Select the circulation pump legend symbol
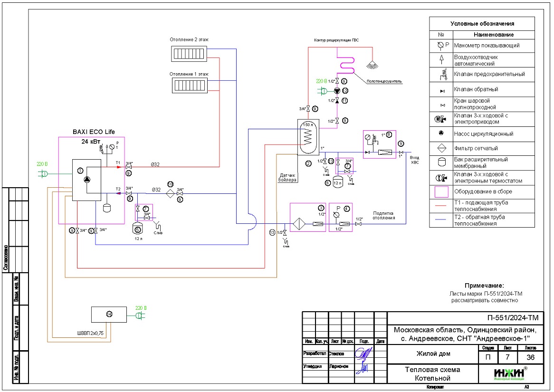 pyautogui.click(x=441, y=134)
